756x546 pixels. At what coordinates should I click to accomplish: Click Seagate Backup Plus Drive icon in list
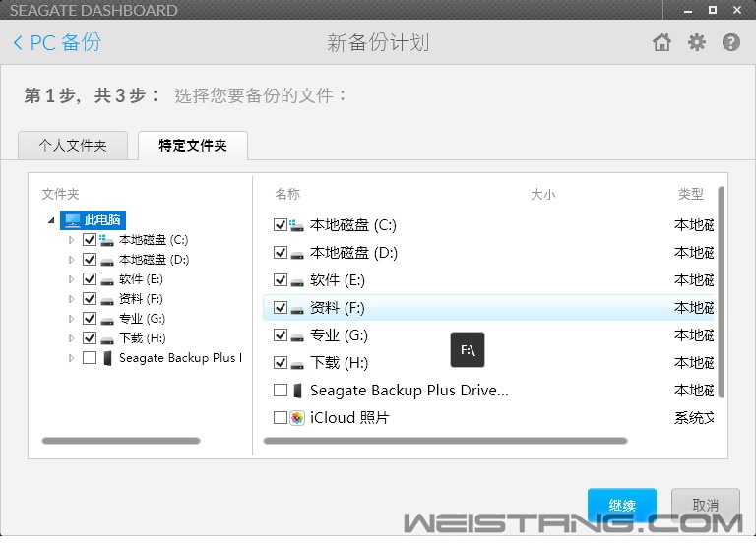297,391
